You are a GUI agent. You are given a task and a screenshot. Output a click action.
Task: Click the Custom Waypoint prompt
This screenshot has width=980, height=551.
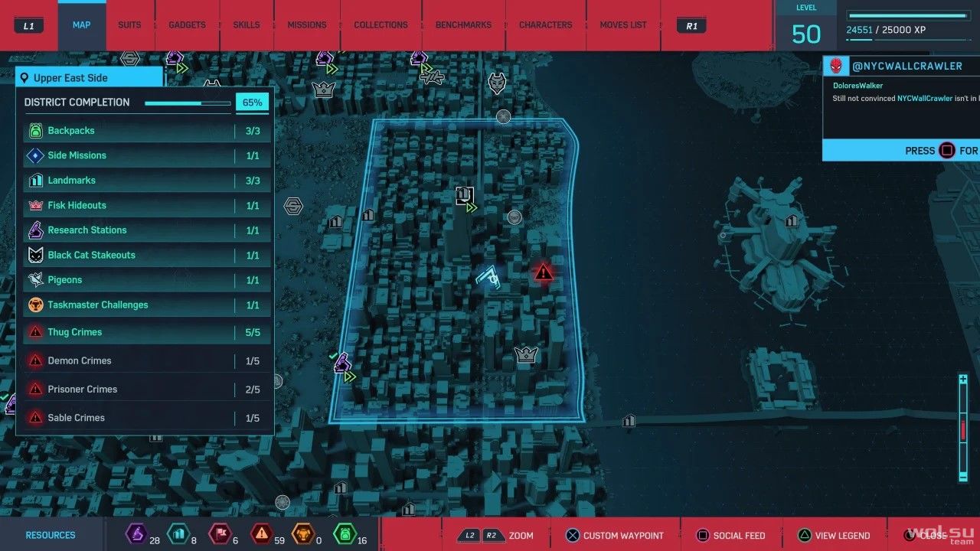point(615,536)
